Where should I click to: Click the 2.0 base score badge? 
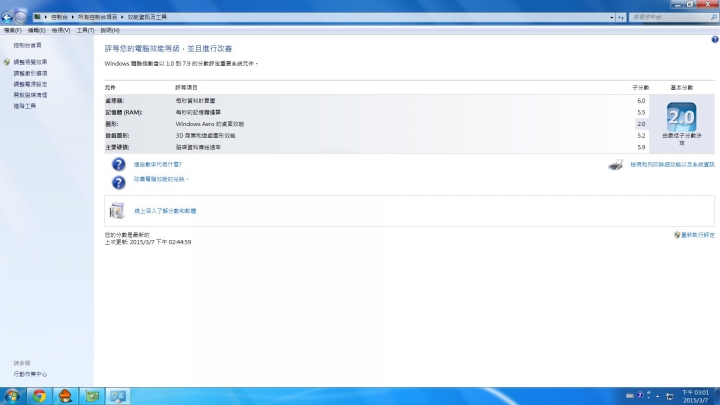pyautogui.click(x=681, y=117)
